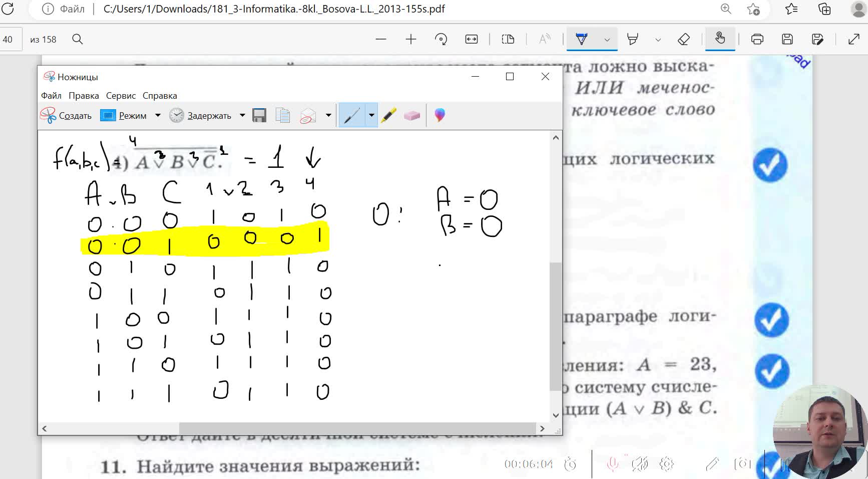Screen dimensions: 868x479
Task: Select the recorder pencil annotation icon
Action: pos(712,464)
